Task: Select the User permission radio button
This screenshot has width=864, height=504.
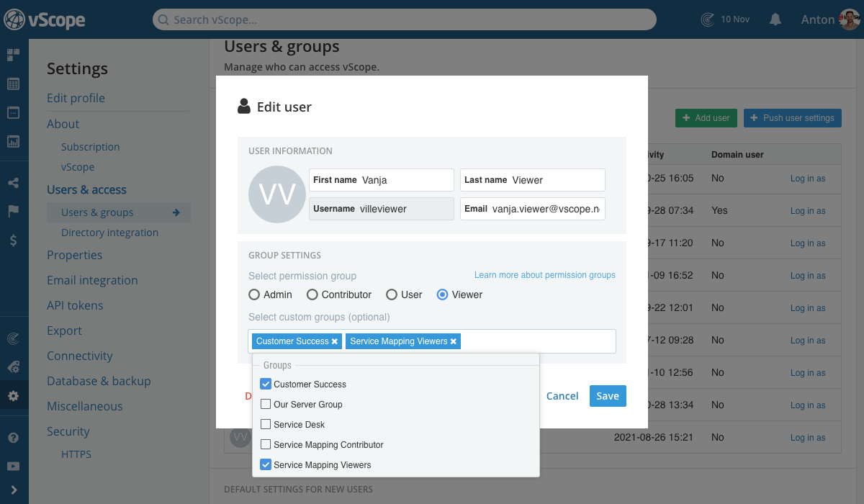Action: click(392, 294)
